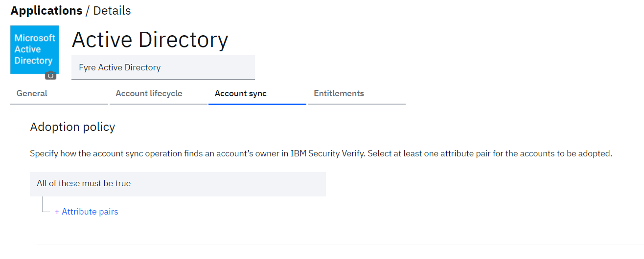Click the camera icon to change logo

[x=50, y=75]
